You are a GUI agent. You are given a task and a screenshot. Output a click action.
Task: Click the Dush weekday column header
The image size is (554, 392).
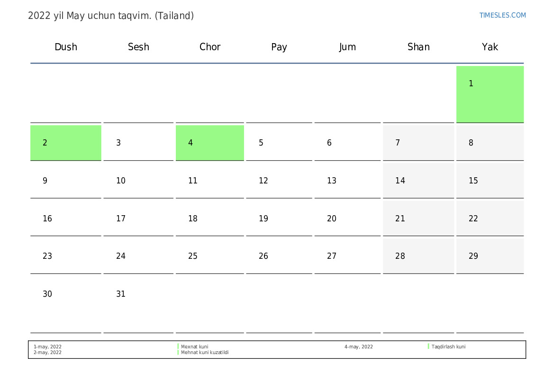click(x=65, y=47)
